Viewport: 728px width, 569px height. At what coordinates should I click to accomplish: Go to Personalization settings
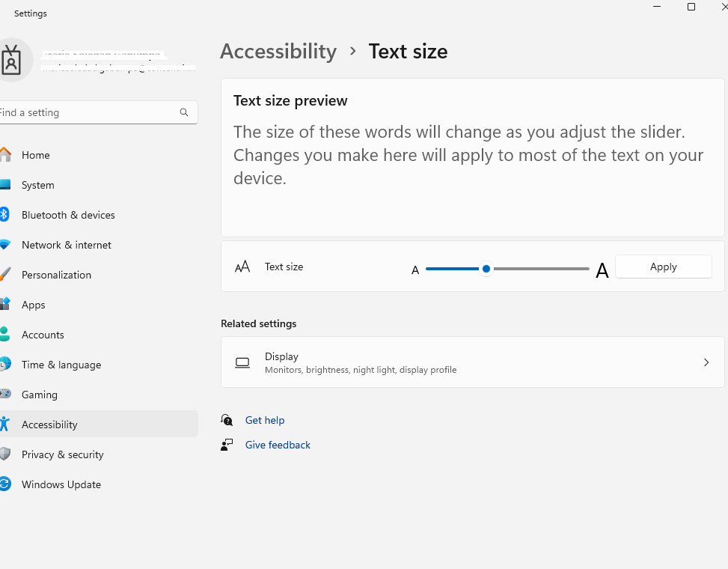pyautogui.click(x=56, y=275)
